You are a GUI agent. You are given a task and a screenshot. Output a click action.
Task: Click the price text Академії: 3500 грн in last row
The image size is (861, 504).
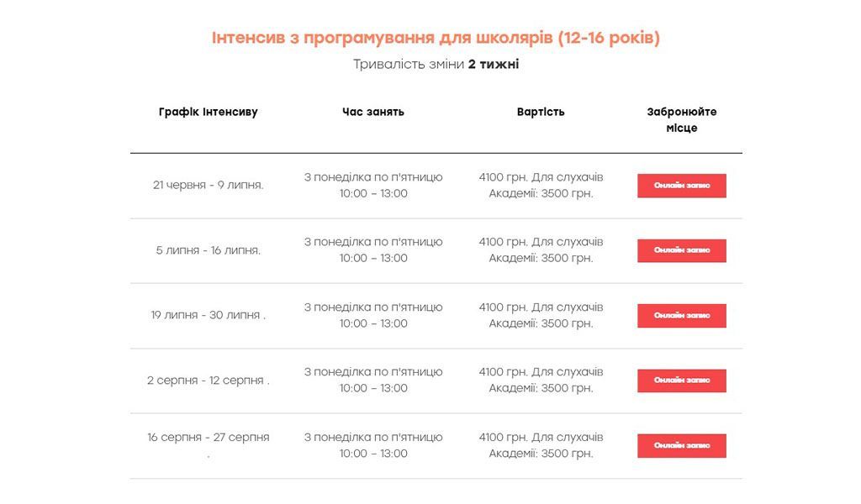point(541,454)
